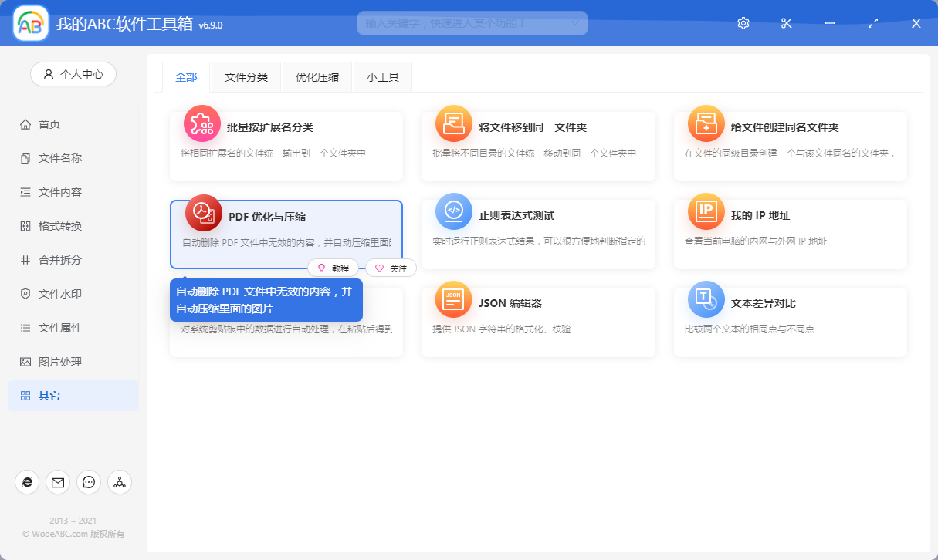This screenshot has width=938, height=560.
Task: Open 将文件移到同一文件夹 tool
Action: (452, 123)
